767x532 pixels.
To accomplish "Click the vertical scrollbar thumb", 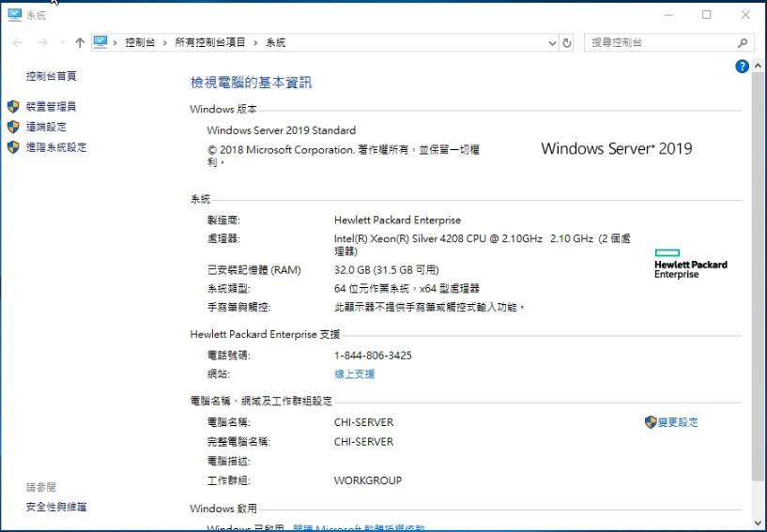I will click(758, 277).
